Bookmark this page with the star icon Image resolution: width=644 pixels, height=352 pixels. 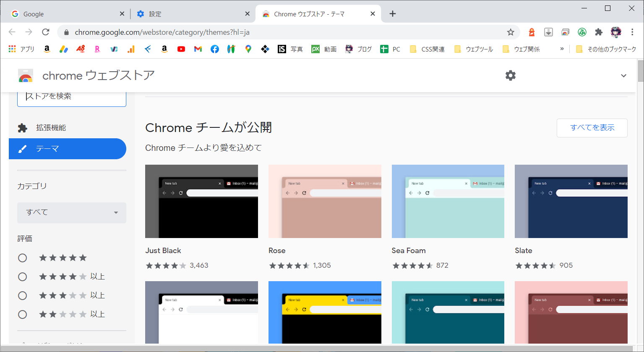click(511, 32)
